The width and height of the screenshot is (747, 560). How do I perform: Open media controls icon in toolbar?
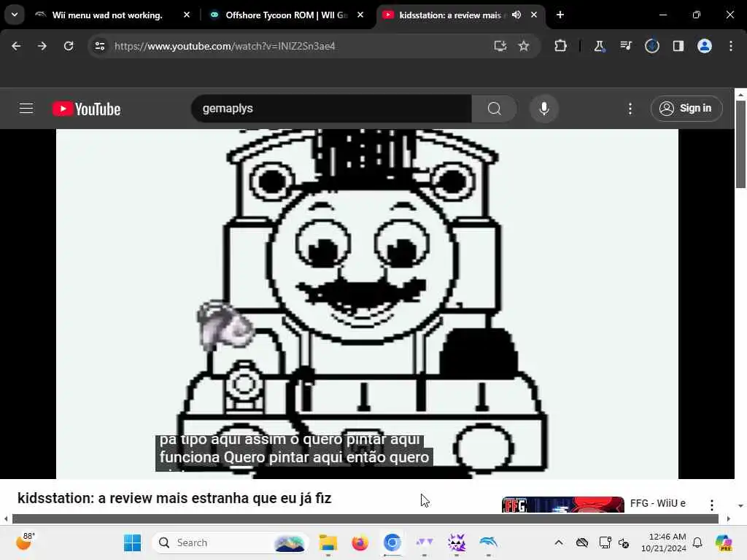click(625, 46)
